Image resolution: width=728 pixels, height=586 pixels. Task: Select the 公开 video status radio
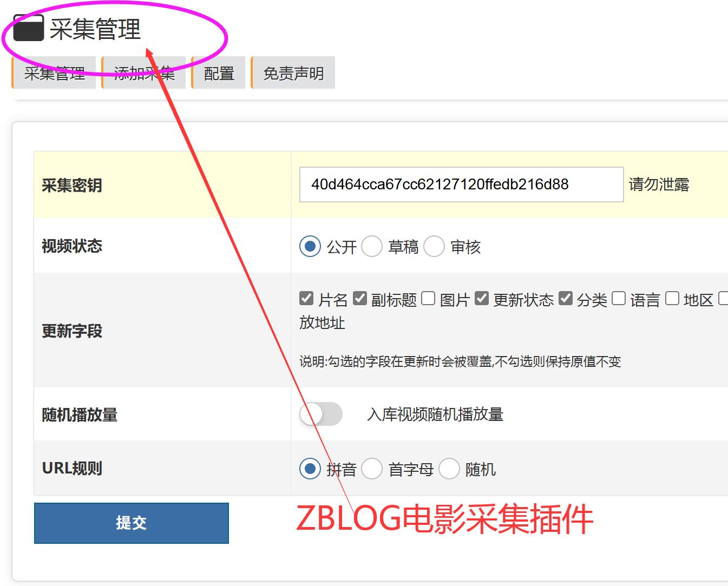coord(310,247)
